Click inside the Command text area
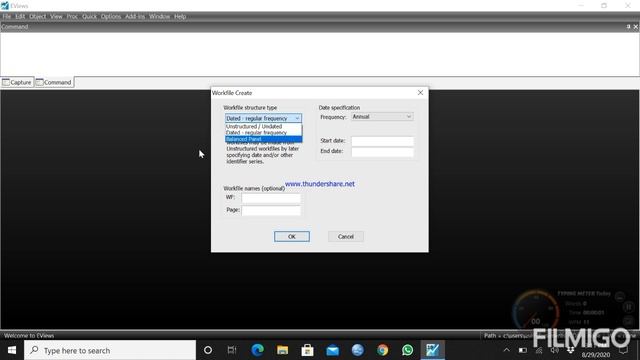This screenshot has width=640, height=360. (320, 54)
